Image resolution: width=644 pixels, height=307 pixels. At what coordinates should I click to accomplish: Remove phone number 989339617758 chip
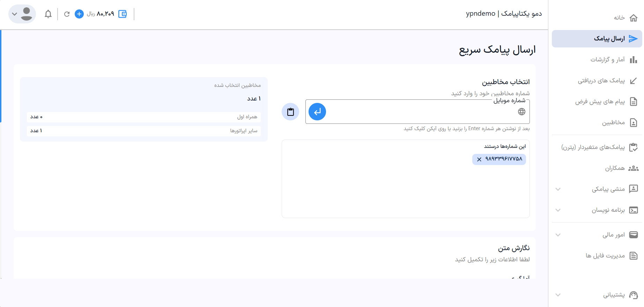479,159
